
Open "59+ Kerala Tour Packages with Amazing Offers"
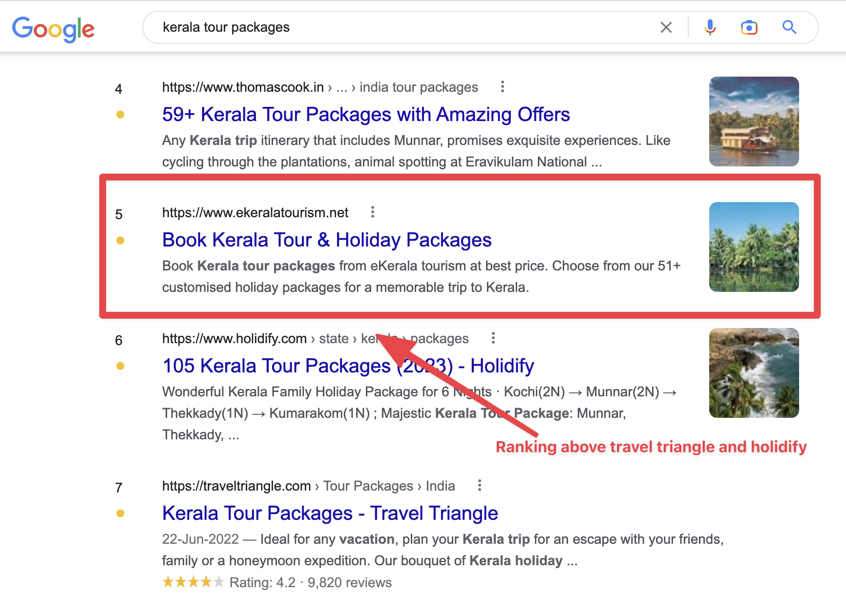[366, 115]
